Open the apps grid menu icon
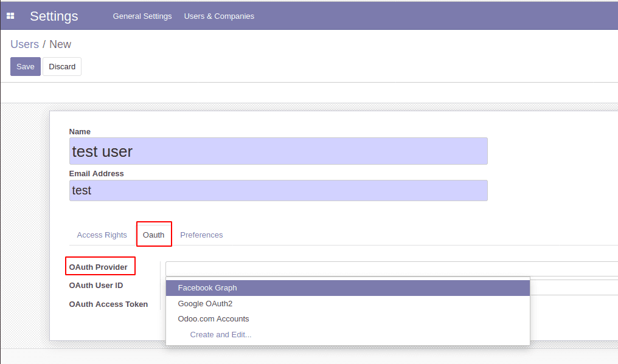This screenshot has height=364, width=618. tap(10, 16)
